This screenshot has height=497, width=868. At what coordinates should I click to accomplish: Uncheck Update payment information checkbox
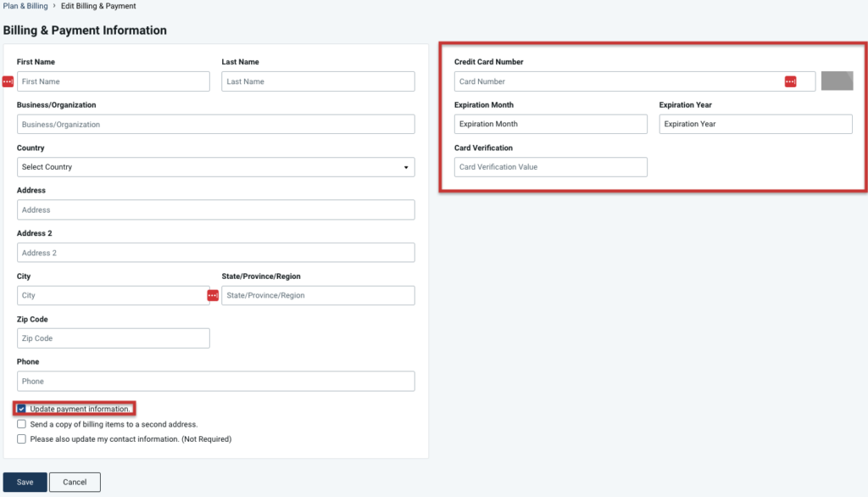(22, 409)
